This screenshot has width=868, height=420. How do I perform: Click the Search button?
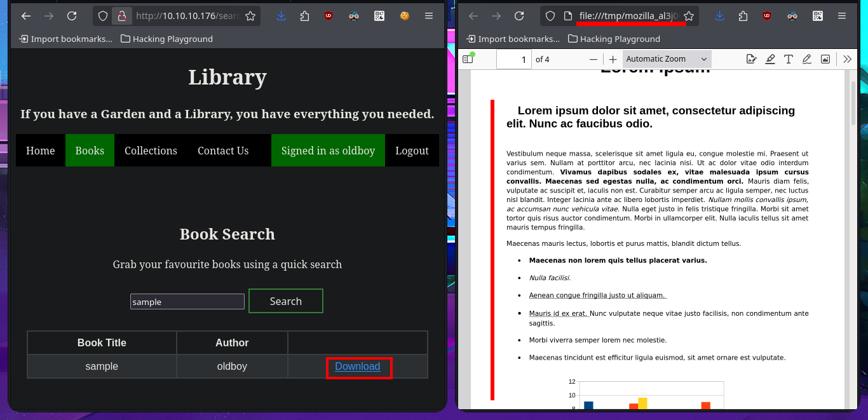286,301
